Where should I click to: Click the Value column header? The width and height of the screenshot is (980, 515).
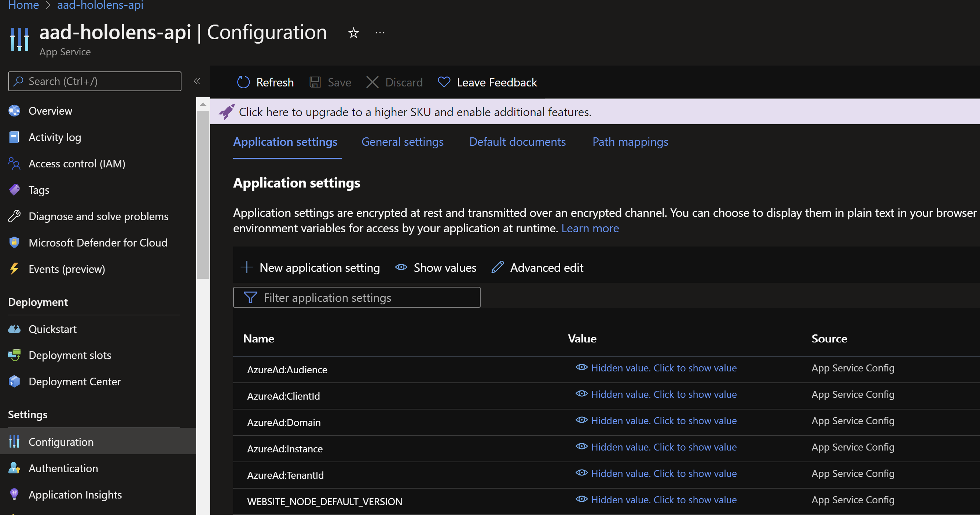[x=582, y=338]
